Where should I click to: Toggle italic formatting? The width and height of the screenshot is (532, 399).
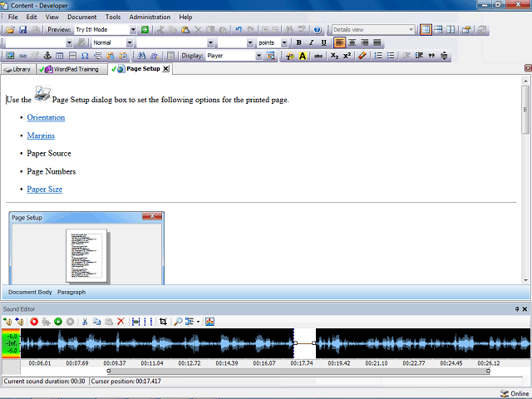pyautogui.click(x=311, y=42)
